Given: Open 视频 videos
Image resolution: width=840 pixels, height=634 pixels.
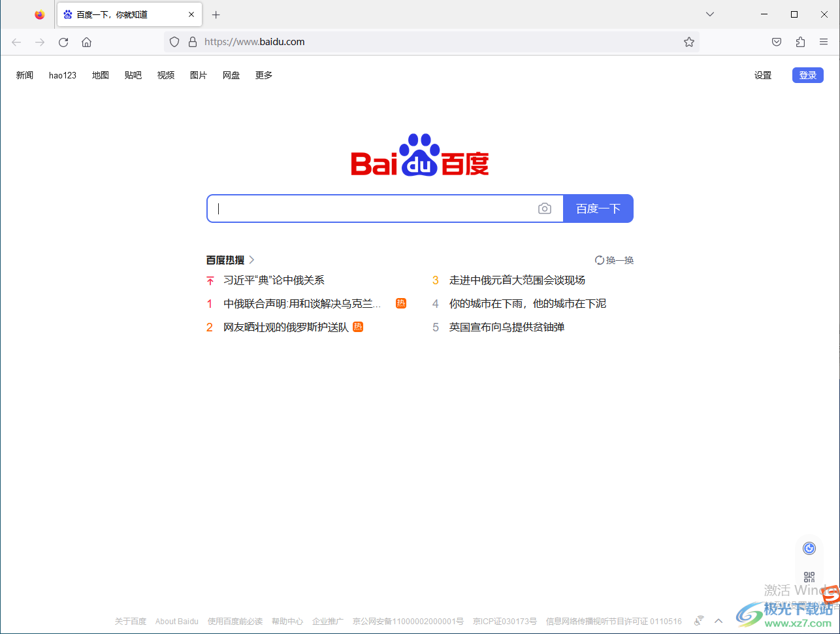Looking at the screenshot, I should click(166, 75).
